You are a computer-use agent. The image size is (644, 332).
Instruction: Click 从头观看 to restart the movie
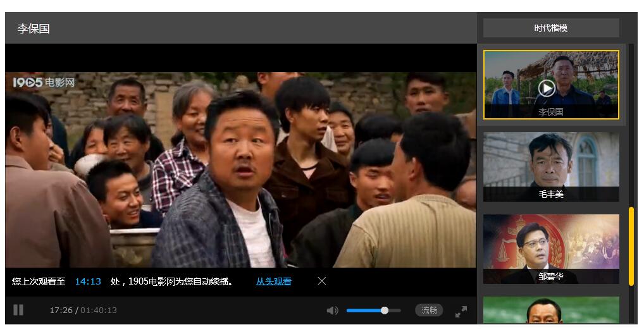[273, 281]
